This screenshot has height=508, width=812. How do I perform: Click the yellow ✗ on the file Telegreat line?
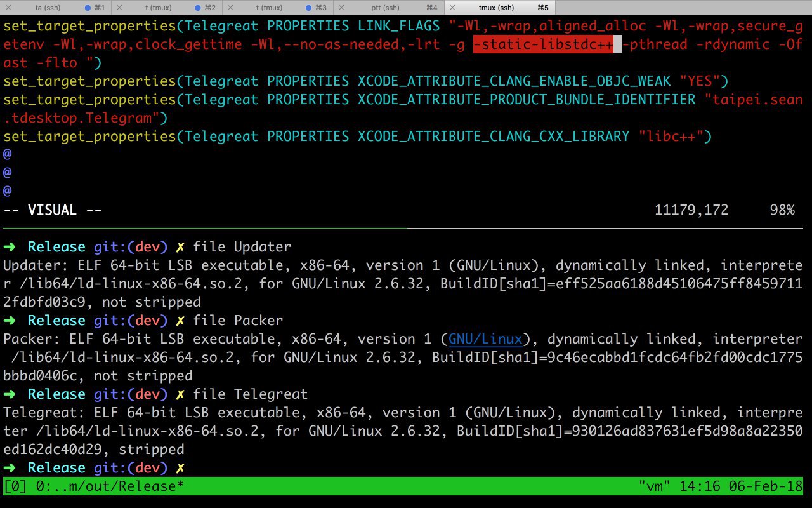tap(180, 394)
